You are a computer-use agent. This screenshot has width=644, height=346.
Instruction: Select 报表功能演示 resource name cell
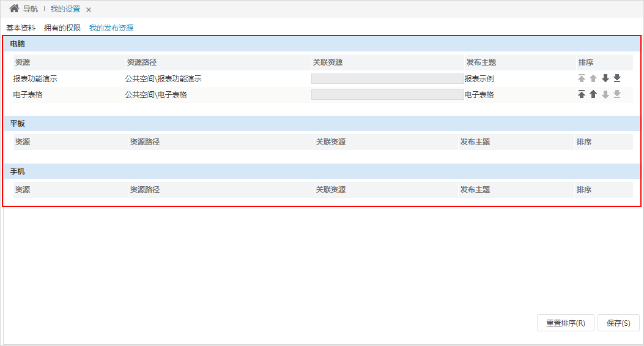pos(35,78)
